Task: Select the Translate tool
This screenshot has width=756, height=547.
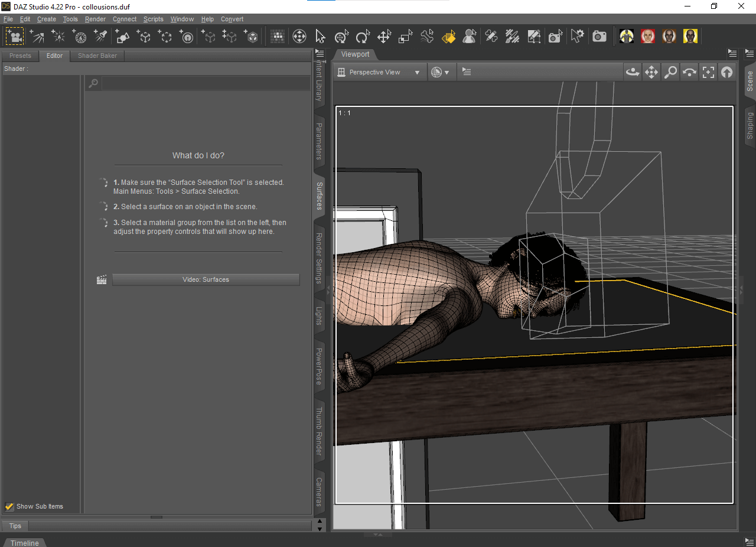Action: (384, 37)
